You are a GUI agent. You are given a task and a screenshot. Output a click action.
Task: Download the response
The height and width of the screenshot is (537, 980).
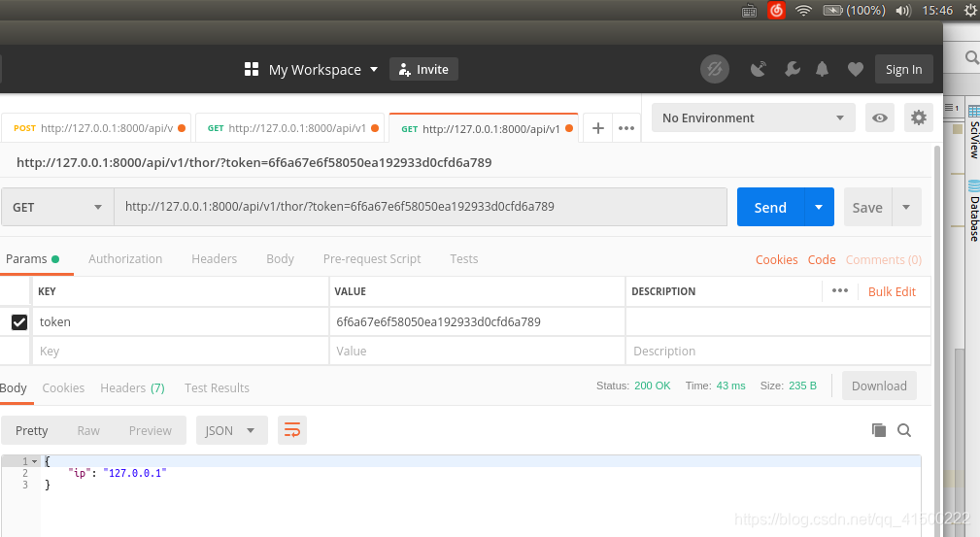point(879,386)
